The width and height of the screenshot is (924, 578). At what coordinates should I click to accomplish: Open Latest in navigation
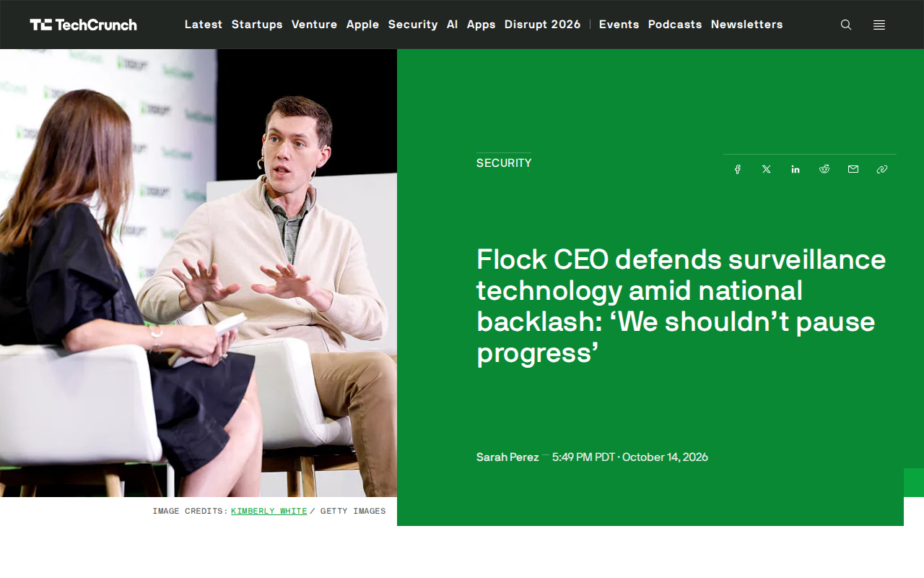click(x=204, y=25)
